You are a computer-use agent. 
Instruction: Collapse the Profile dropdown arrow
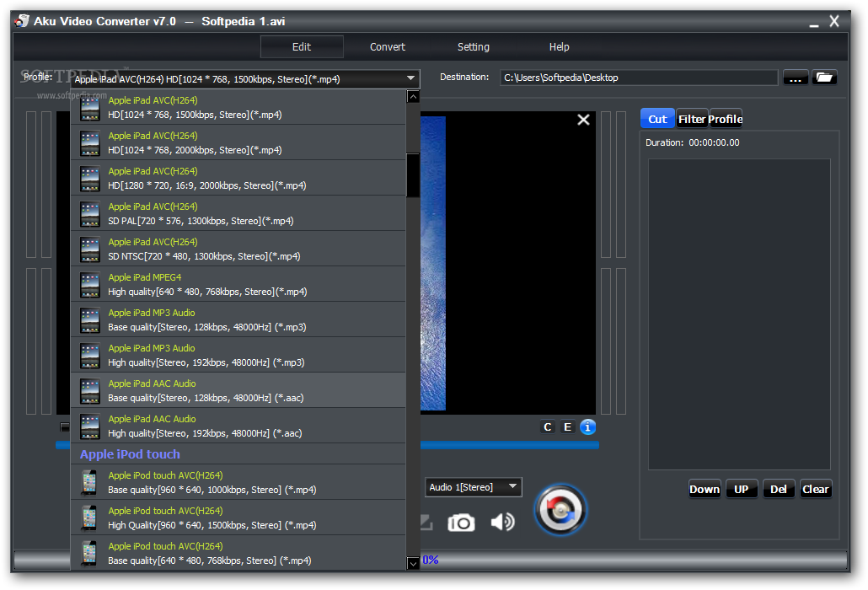pyautogui.click(x=410, y=78)
